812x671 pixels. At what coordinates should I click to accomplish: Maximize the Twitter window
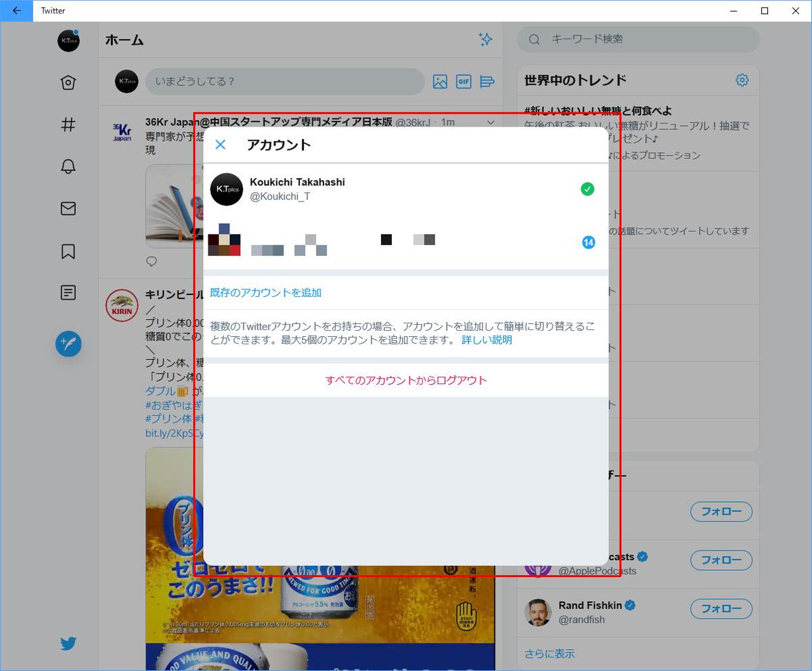click(x=765, y=11)
